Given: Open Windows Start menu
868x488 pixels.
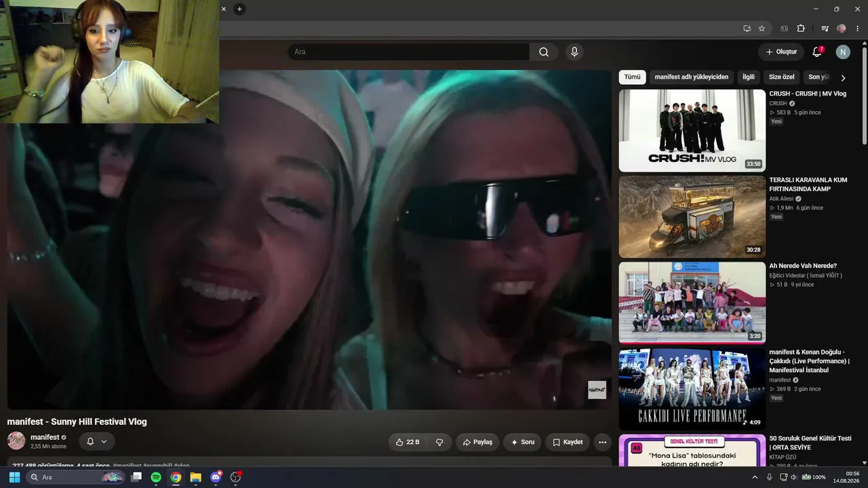Looking at the screenshot, I should point(14,477).
